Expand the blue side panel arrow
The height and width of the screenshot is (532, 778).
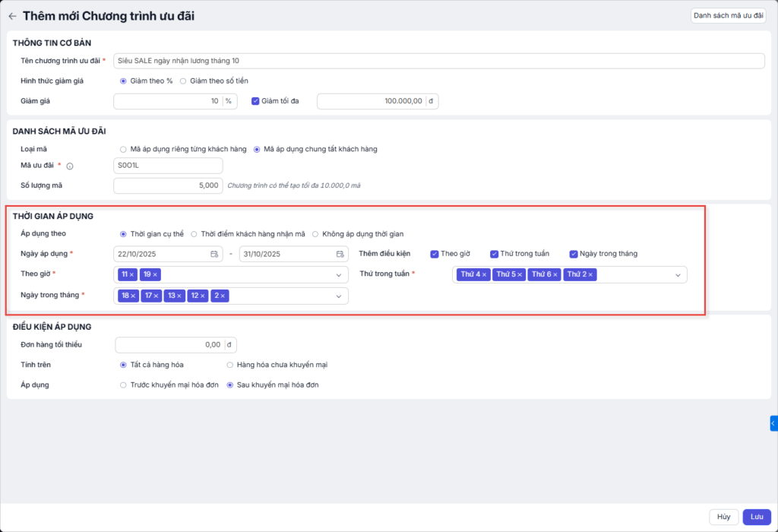tap(773, 423)
